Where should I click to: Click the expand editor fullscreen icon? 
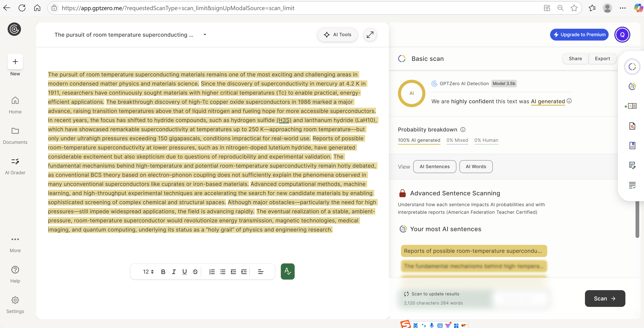pos(370,35)
